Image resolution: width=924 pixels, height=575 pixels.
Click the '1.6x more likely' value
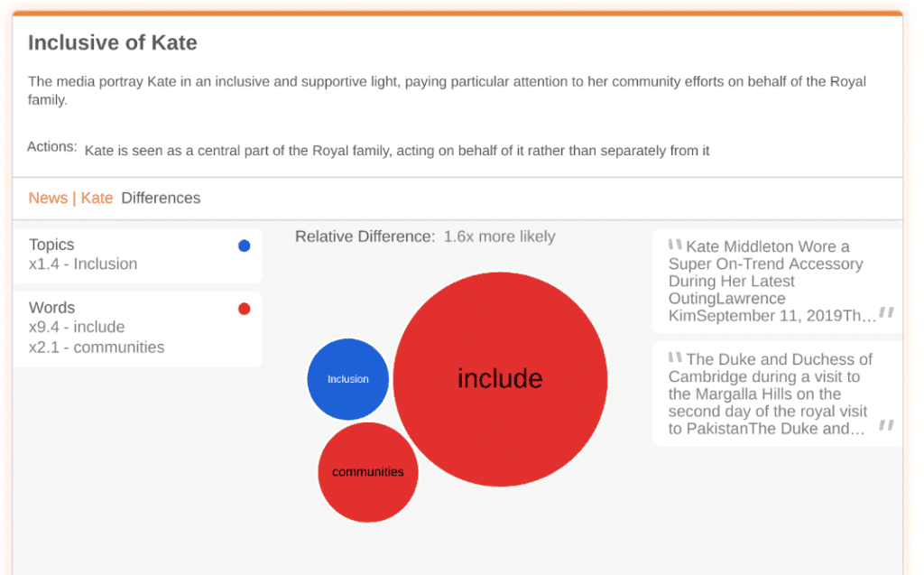click(x=499, y=236)
